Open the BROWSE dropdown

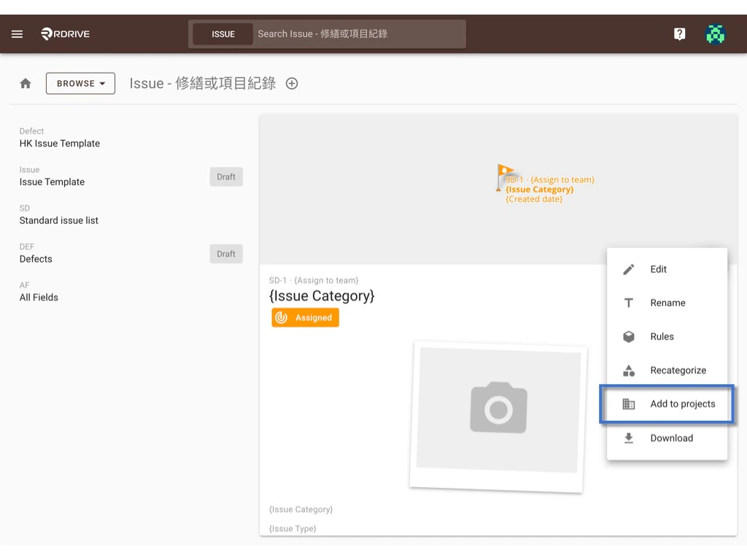click(80, 83)
